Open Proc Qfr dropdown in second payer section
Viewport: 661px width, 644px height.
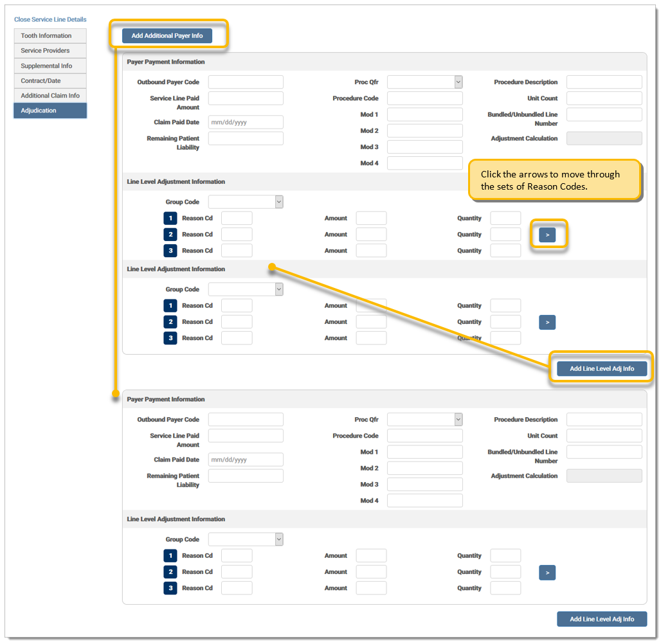click(424, 419)
